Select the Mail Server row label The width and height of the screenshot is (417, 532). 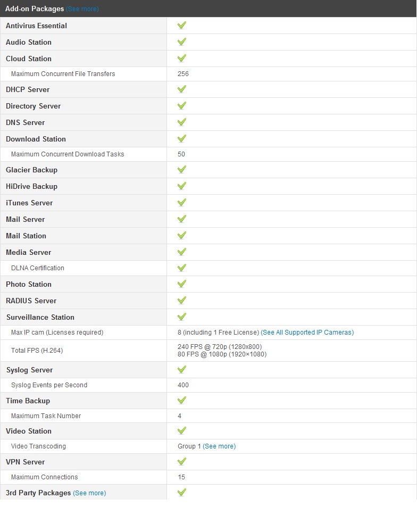tap(26, 219)
